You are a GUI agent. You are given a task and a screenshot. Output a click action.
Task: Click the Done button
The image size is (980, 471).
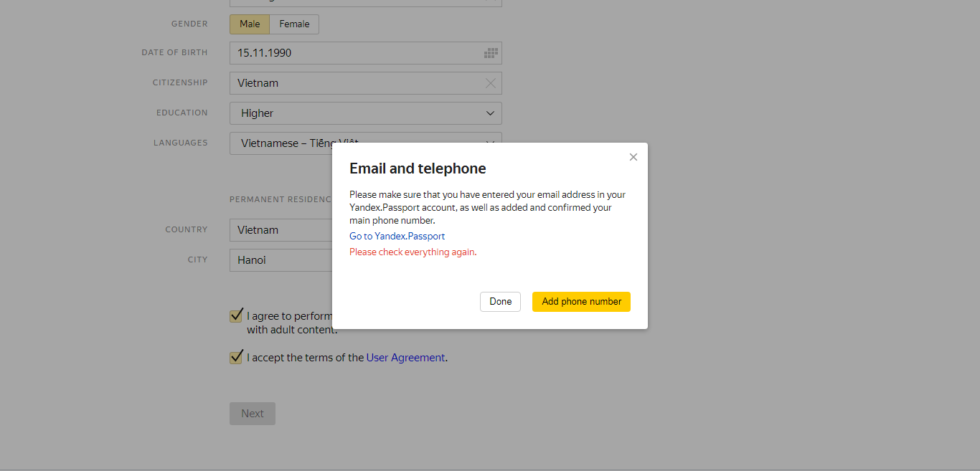point(500,302)
